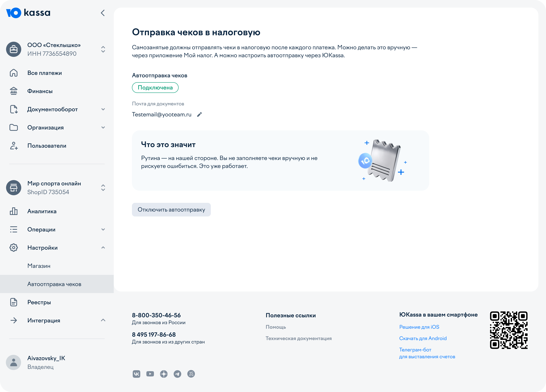This screenshot has height=392, width=546.
Task: Click the Подключена status badge
Action: [155, 88]
